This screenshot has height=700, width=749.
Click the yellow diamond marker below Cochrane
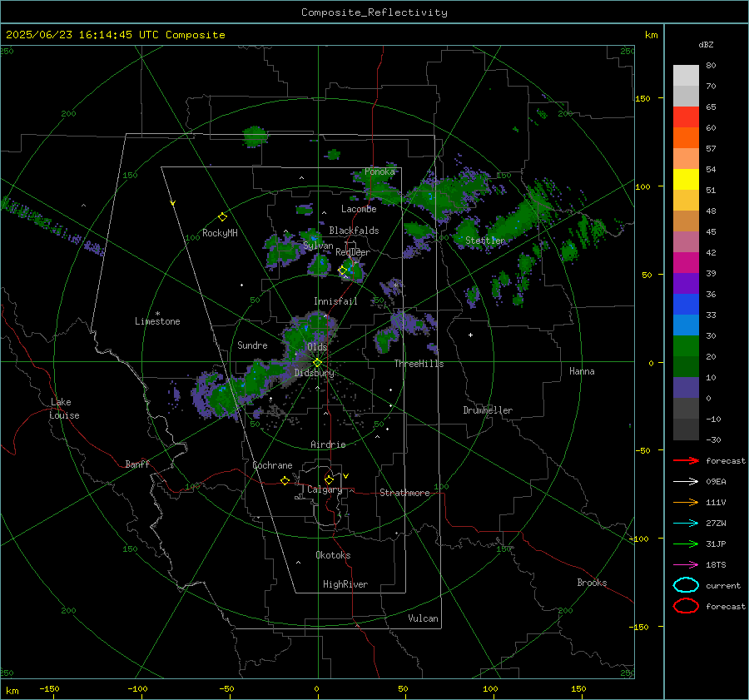[x=285, y=480]
